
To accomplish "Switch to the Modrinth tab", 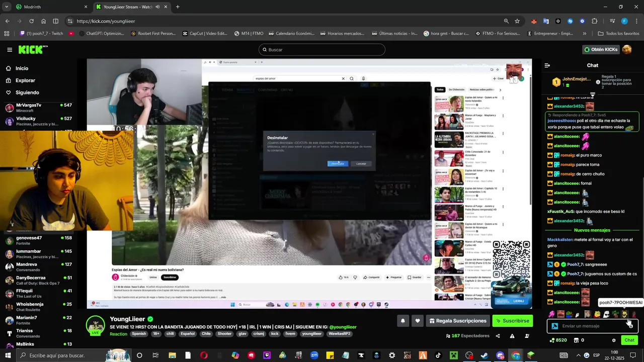I will click(x=50, y=7).
